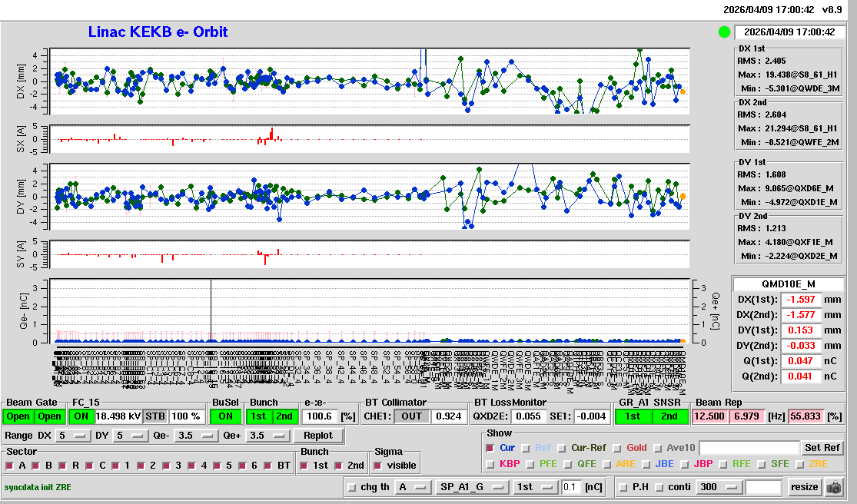Click the orange marker on DX plot

(x=683, y=91)
